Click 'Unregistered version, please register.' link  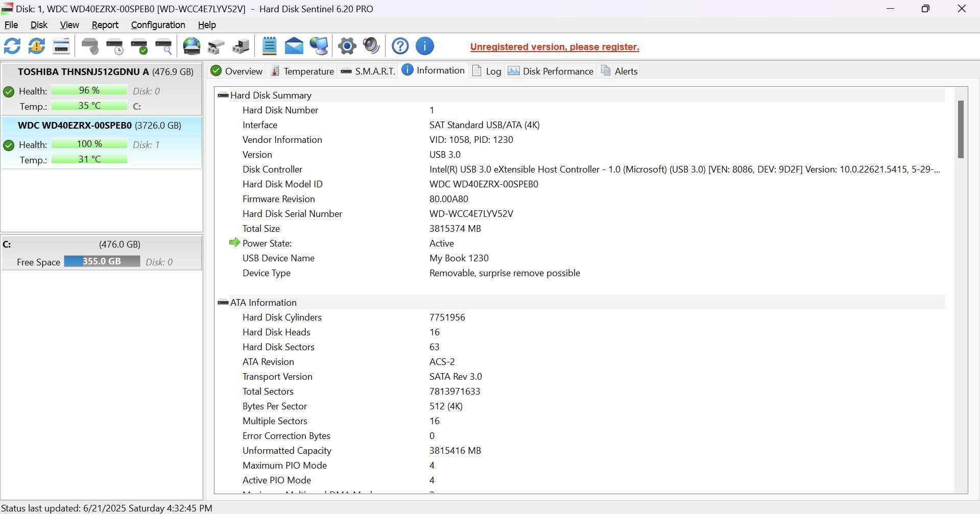555,47
